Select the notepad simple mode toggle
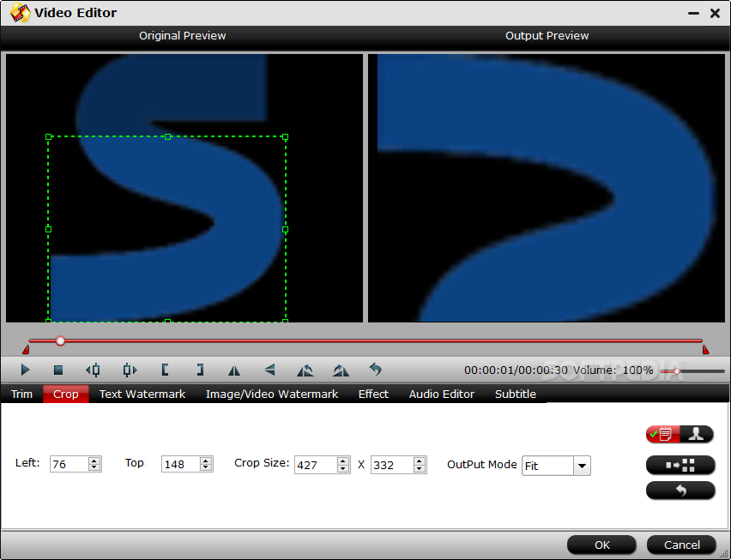The width and height of the screenshot is (731, 560). [663, 434]
